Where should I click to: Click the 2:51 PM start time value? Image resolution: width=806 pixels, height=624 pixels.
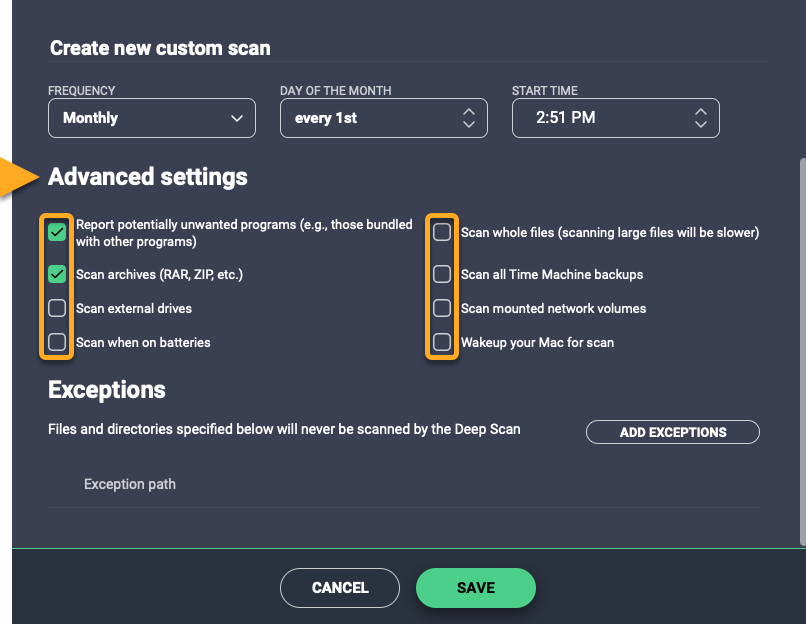point(566,118)
